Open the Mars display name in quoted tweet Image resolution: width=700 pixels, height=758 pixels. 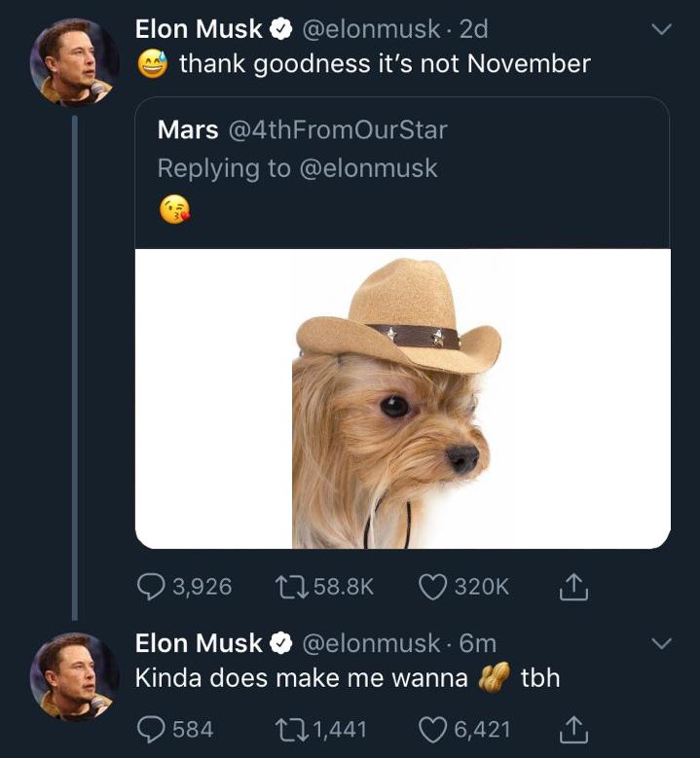(187, 129)
